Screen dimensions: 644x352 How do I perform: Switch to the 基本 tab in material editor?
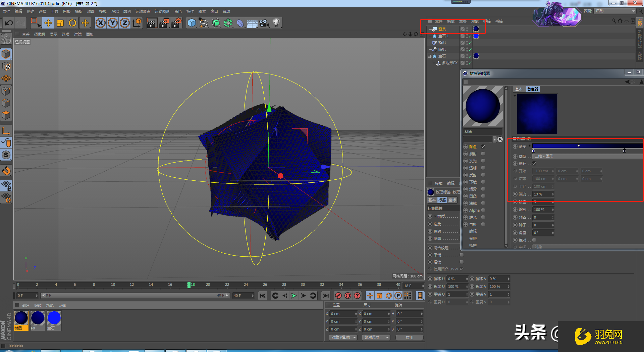click(x=519, y=89)
